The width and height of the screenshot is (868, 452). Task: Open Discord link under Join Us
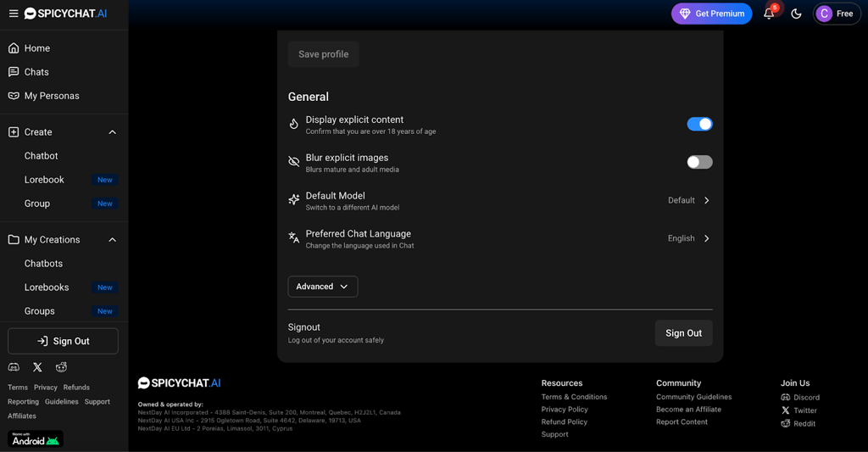click(800, 397)
